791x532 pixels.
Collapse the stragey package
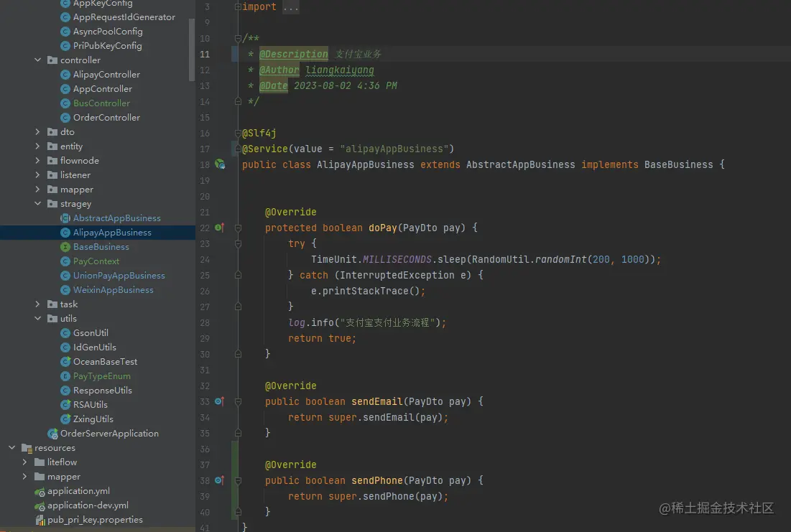click(x=38, y=204)
